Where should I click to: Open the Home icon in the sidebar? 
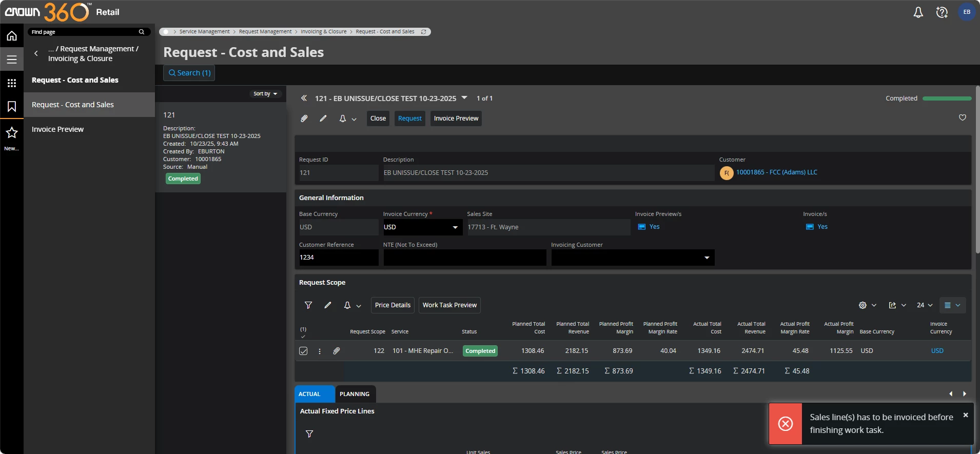(12, 36)
